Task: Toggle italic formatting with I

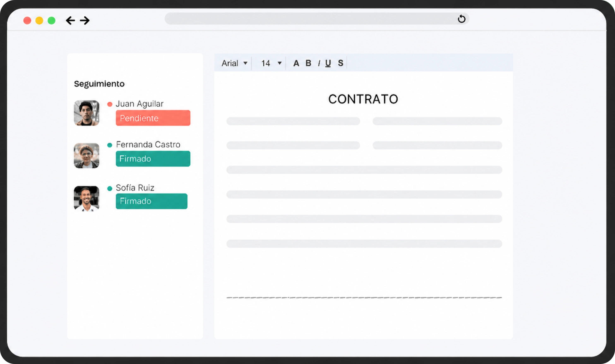Action: pyautogui.click(x=319, y=64)
